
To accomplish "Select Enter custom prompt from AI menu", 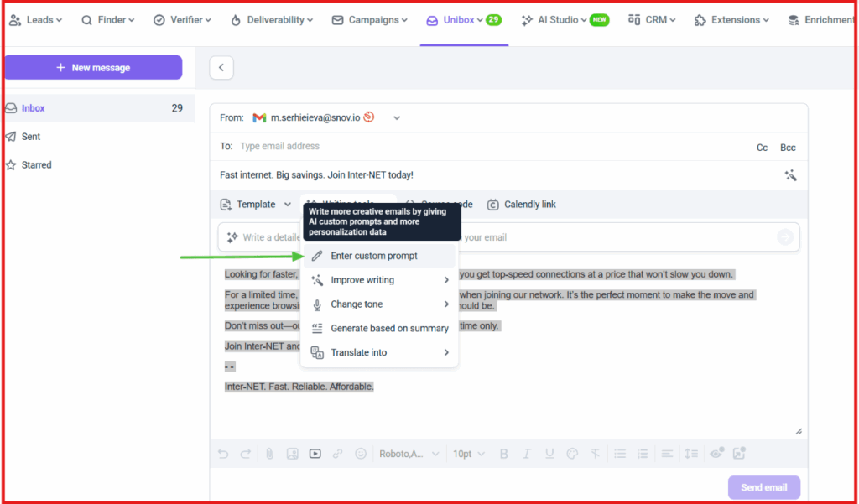I will 372,256.
